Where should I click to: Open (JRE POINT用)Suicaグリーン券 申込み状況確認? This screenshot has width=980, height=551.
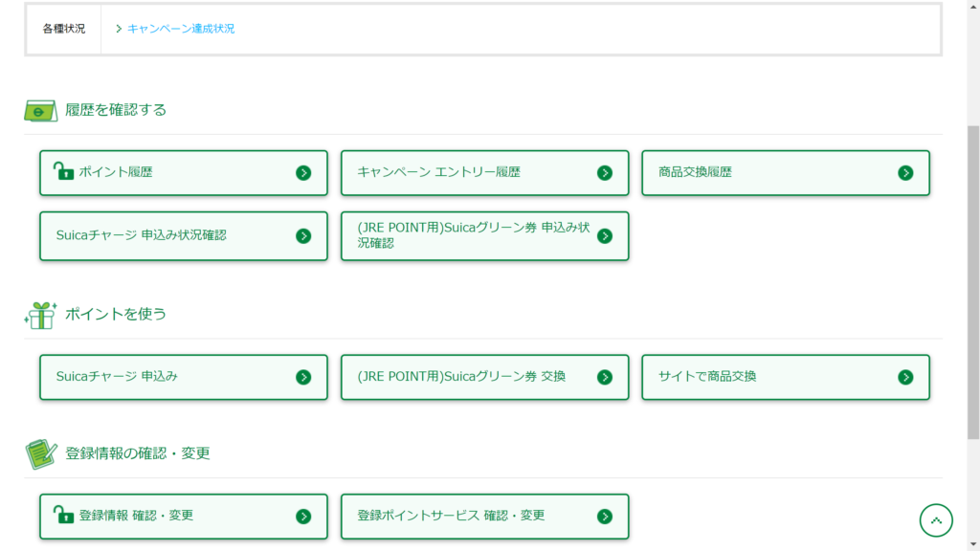[485, 236]
